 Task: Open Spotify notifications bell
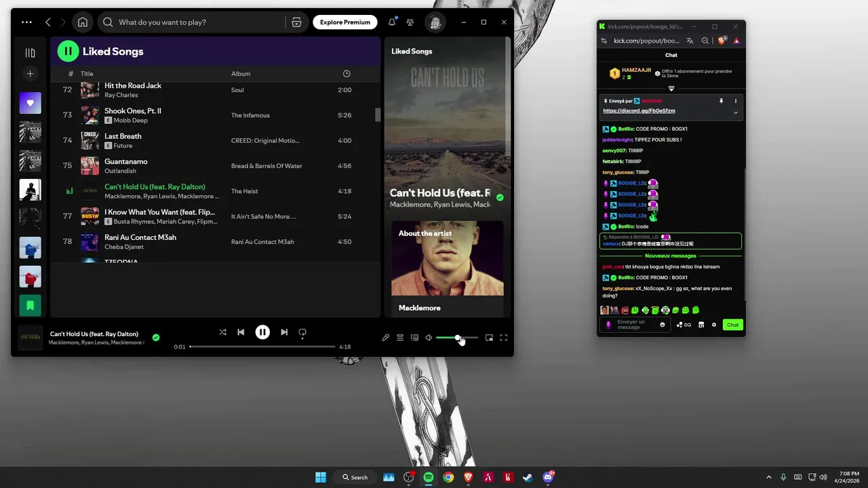tap(392, 22)
